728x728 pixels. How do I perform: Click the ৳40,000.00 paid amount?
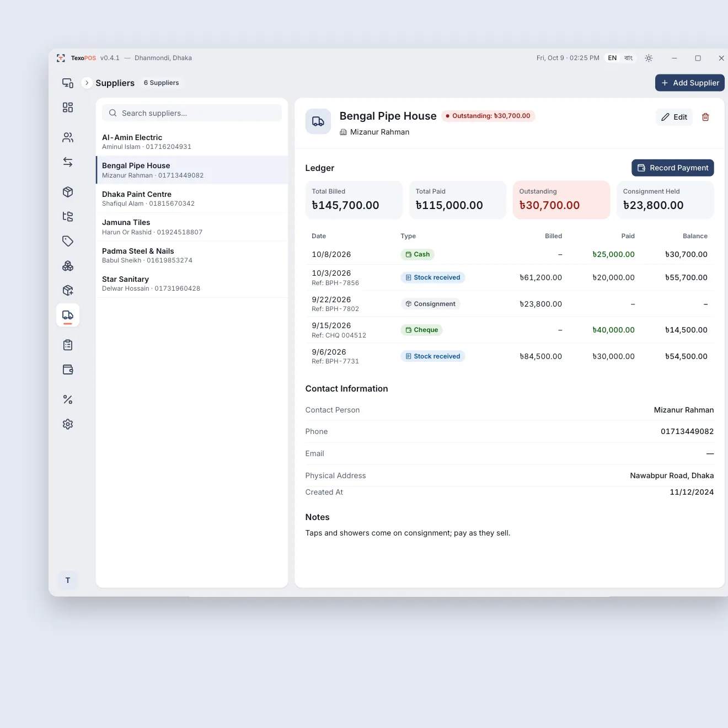[x=613, y=330]
